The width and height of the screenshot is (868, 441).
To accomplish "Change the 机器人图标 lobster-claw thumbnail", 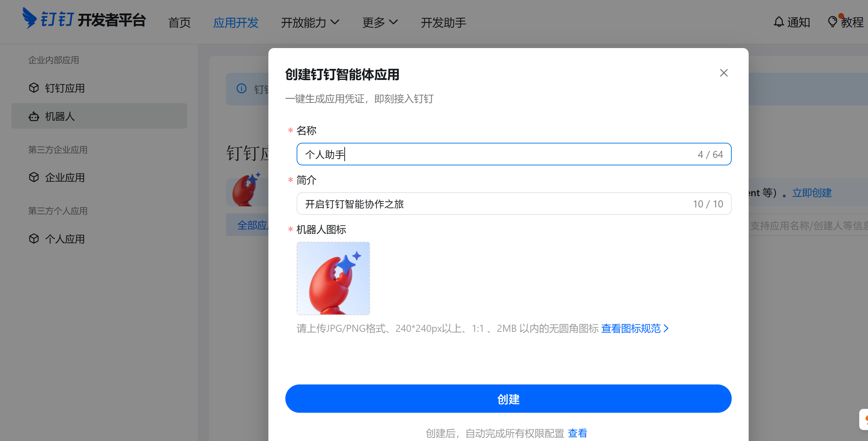I will (333, 278).
